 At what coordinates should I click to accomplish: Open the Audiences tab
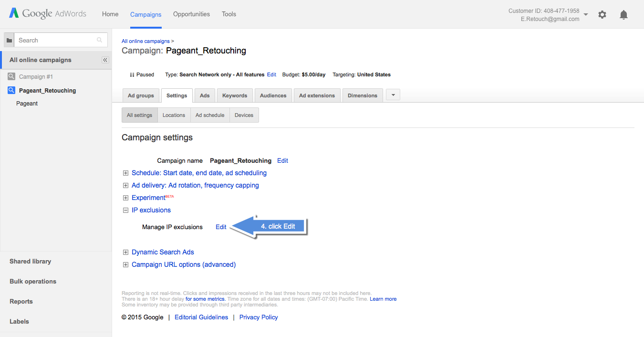point(273,95)
